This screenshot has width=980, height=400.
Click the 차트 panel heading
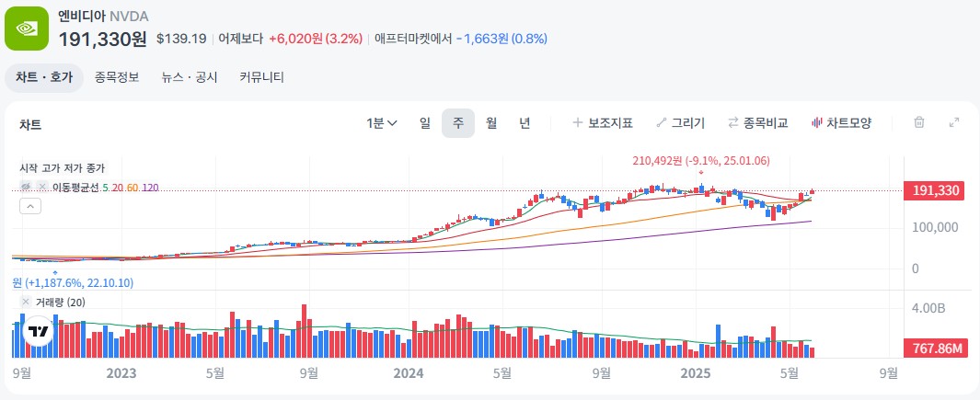(x=30, y=124)
